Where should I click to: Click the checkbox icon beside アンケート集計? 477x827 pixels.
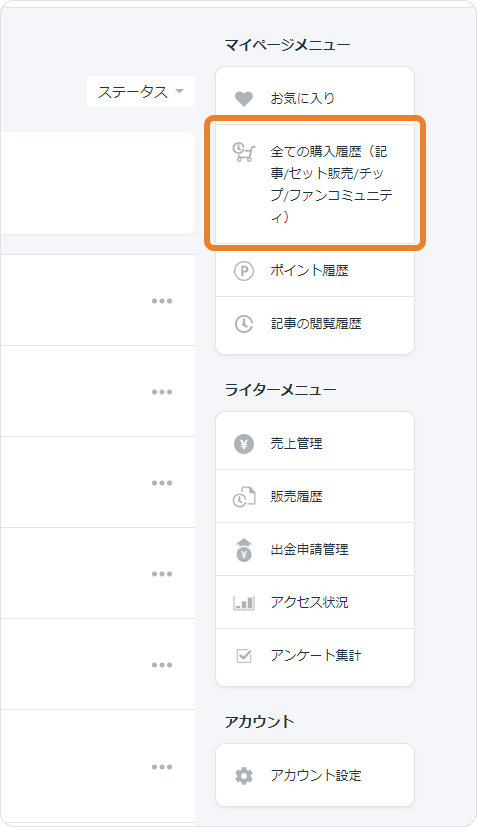[x=244, y=656]
